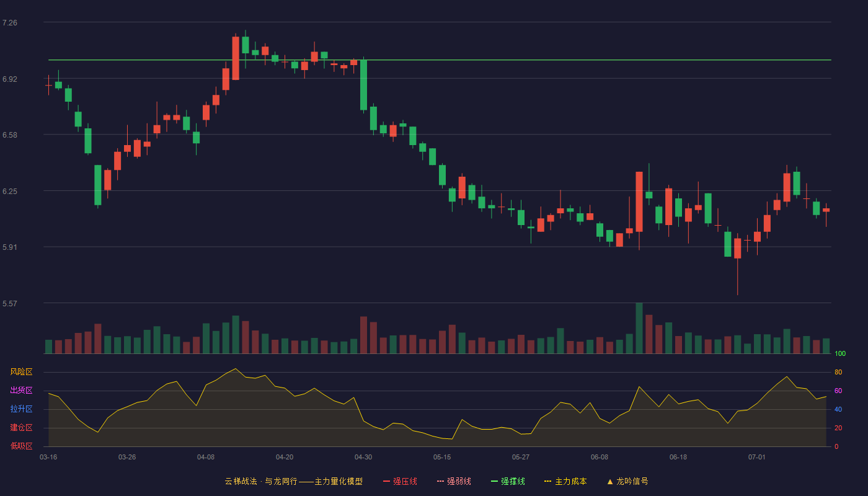Click the 04-20 date label

coord(285,457)
